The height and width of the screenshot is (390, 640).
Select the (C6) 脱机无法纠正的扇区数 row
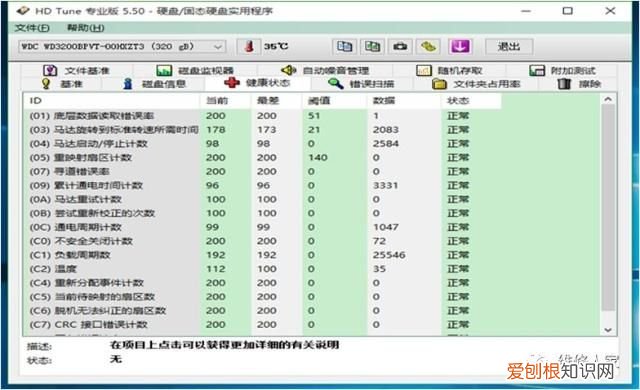[312, 310]
